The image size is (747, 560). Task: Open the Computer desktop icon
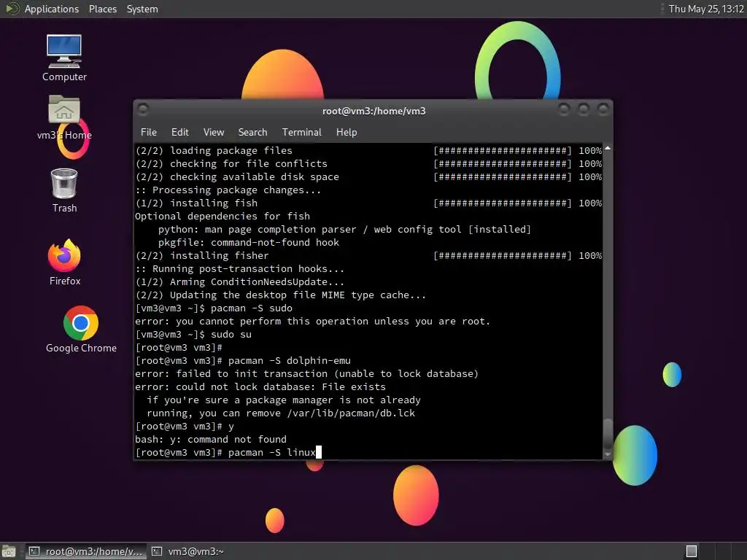(64, 58)
